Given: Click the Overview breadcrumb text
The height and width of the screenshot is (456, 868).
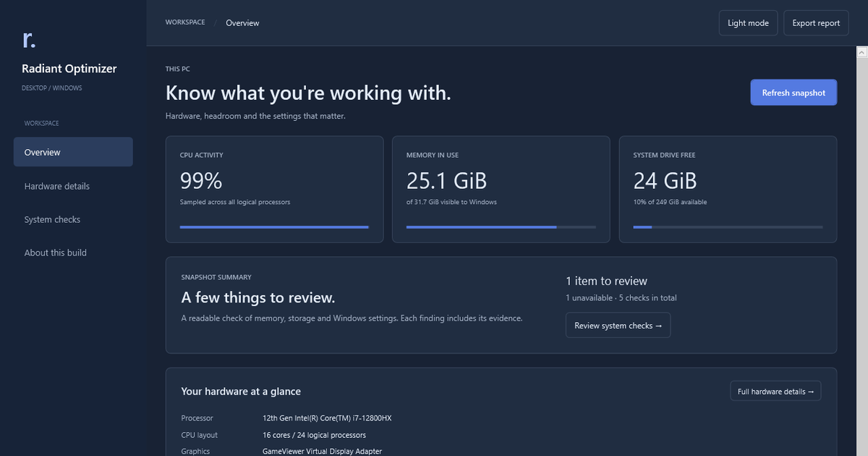Looking at the screenshot, I should 242,23.
